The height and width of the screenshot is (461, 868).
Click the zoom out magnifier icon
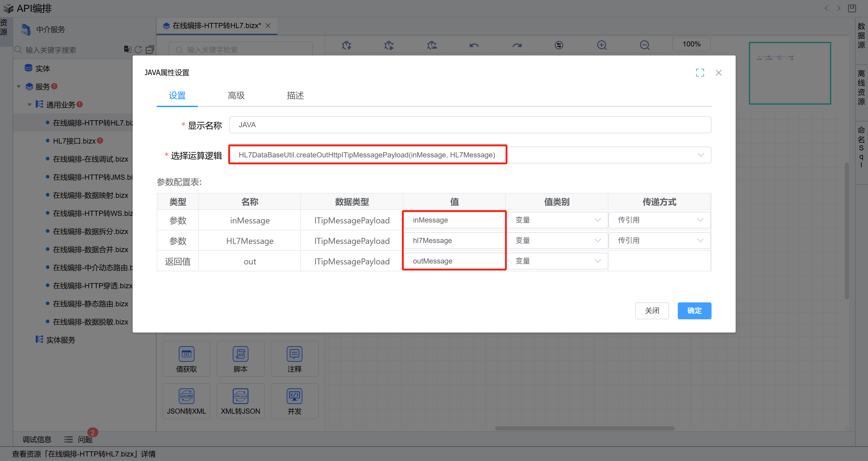pyautogui.click(x=645, y=45)
